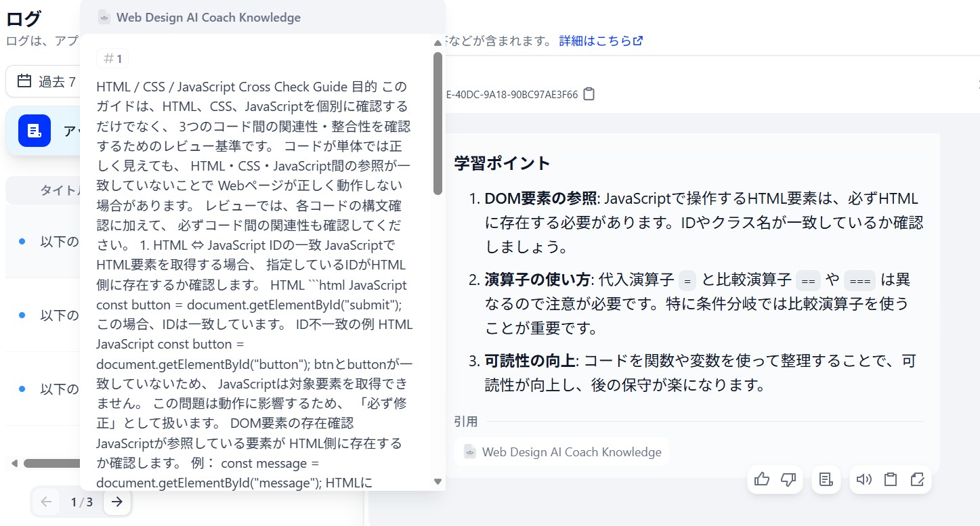Screen dimensions: 980x526
Task: Click the bold text DOM要素の参照
Action: tap(540, 198)
